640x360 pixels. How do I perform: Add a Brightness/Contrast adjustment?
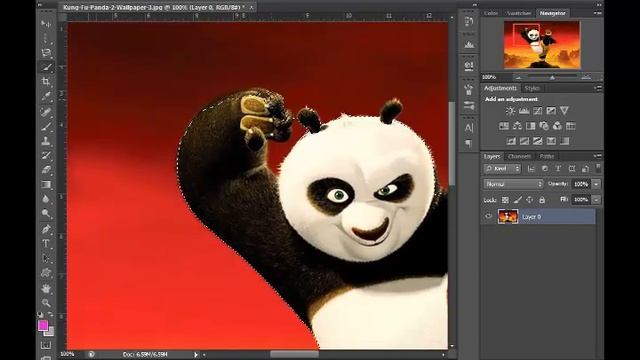[x=510, y=111]
